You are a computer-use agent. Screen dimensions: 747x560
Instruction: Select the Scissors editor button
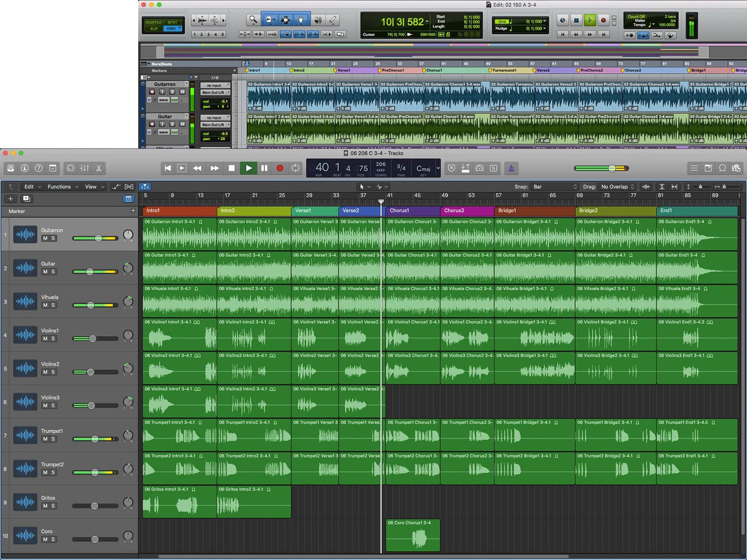(99, 168)
